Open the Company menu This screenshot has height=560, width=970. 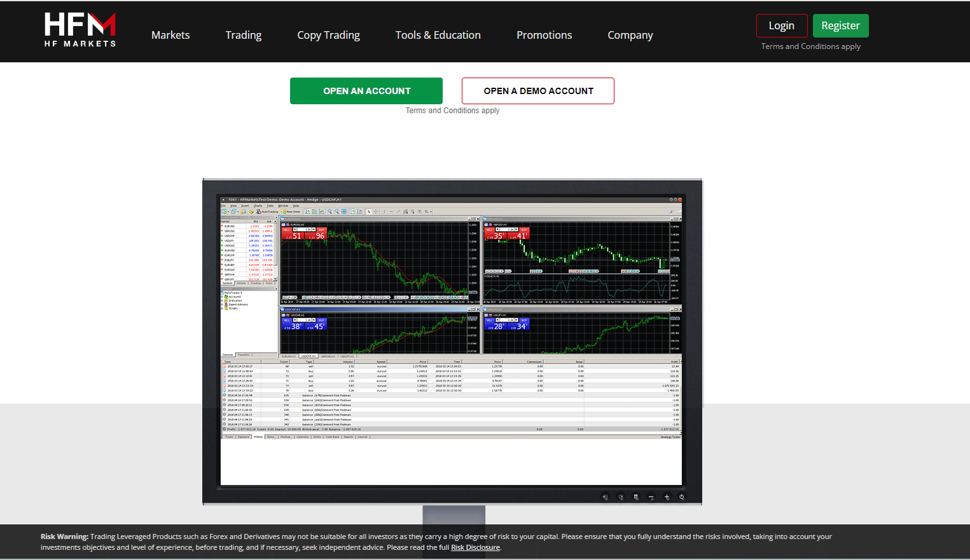pos(630,35)
